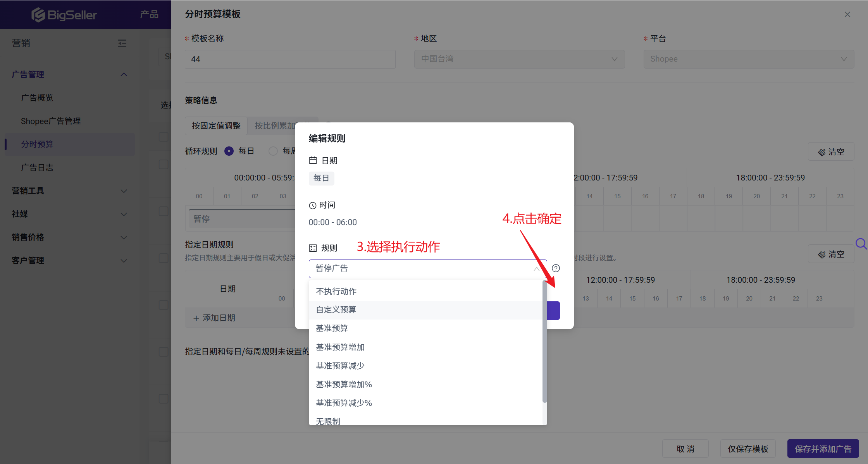Choose 自定义预算 from the dropdown list
This screenshot has height=464, width=868.
[x=336, y=309]
